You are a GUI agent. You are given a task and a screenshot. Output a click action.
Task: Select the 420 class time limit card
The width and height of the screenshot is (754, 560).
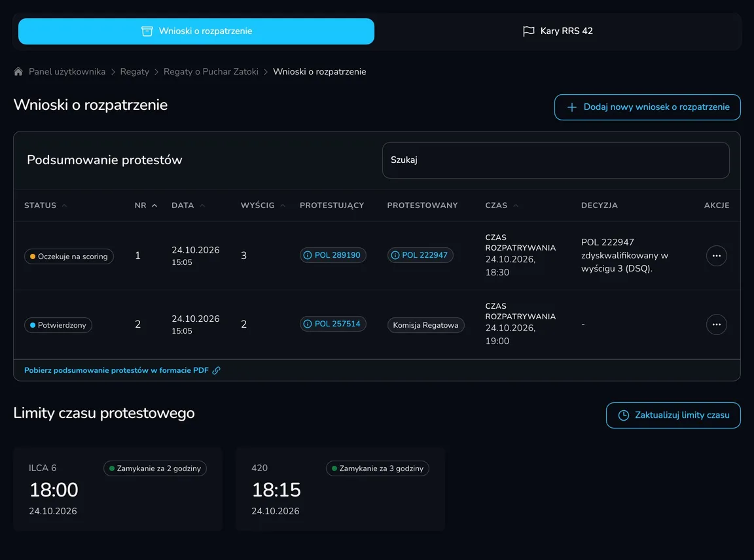[340, 489]
